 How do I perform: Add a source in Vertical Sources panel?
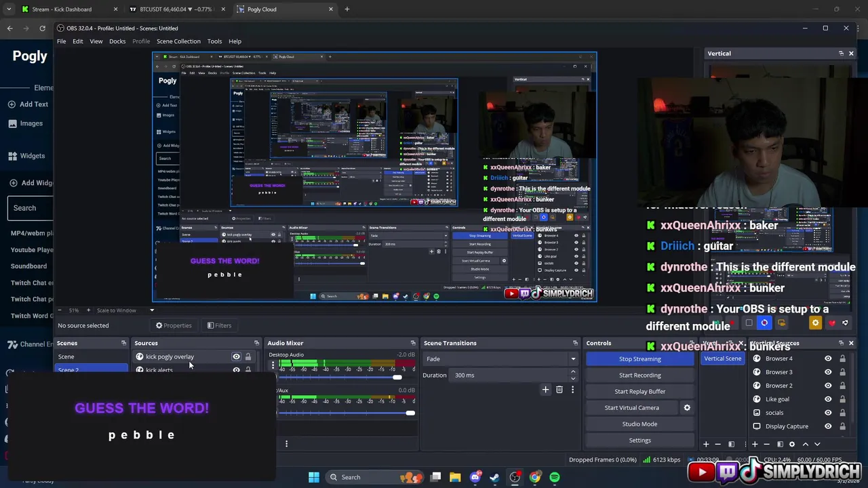(755, 444)
